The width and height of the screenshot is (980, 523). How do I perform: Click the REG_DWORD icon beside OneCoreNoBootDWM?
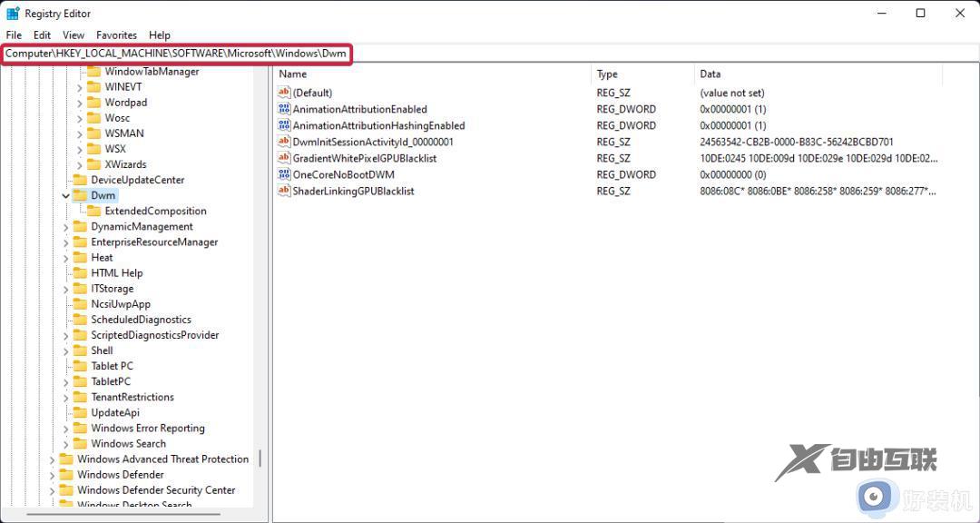[283, 174]
